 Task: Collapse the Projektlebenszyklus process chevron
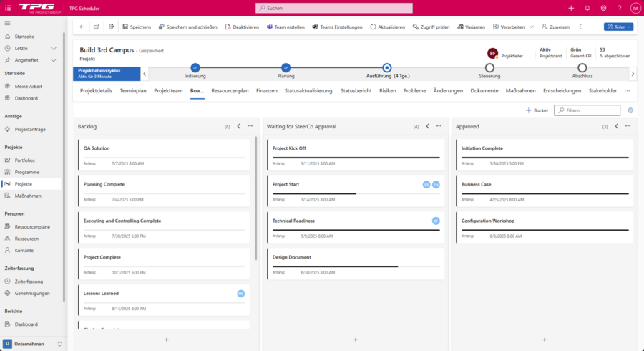tap(145, 74)
